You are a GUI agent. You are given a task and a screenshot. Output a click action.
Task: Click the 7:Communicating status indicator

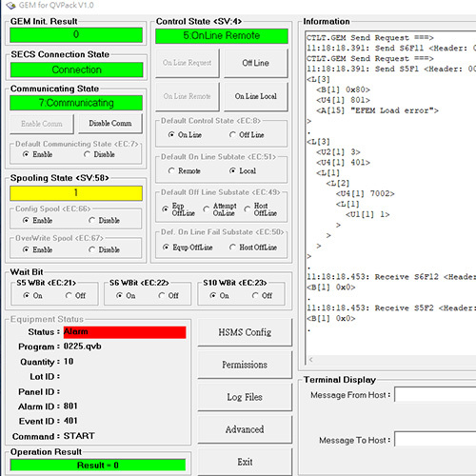[x=76, y=103]
